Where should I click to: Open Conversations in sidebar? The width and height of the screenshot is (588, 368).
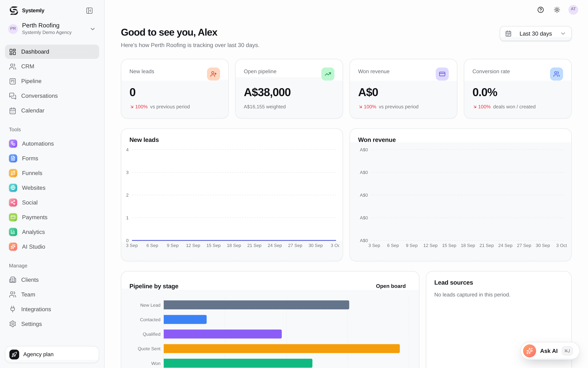(x=52, y=96)
